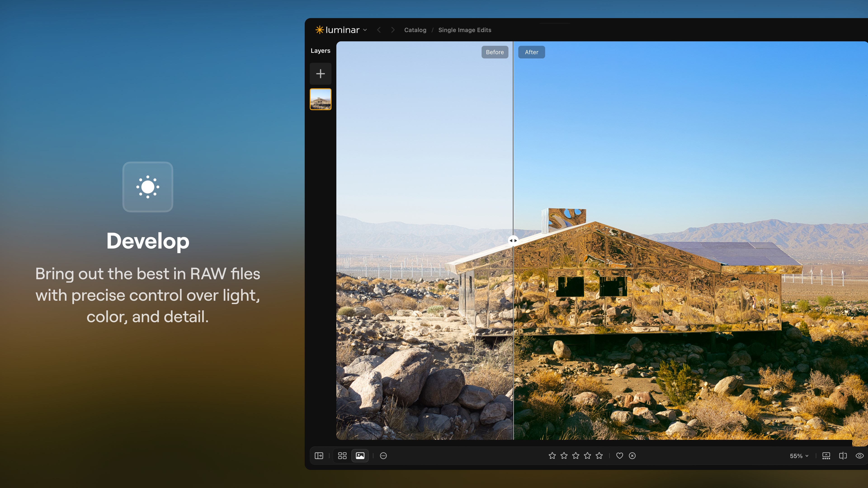
Task: Rate the photo three stars
Action: pos(576,456)
